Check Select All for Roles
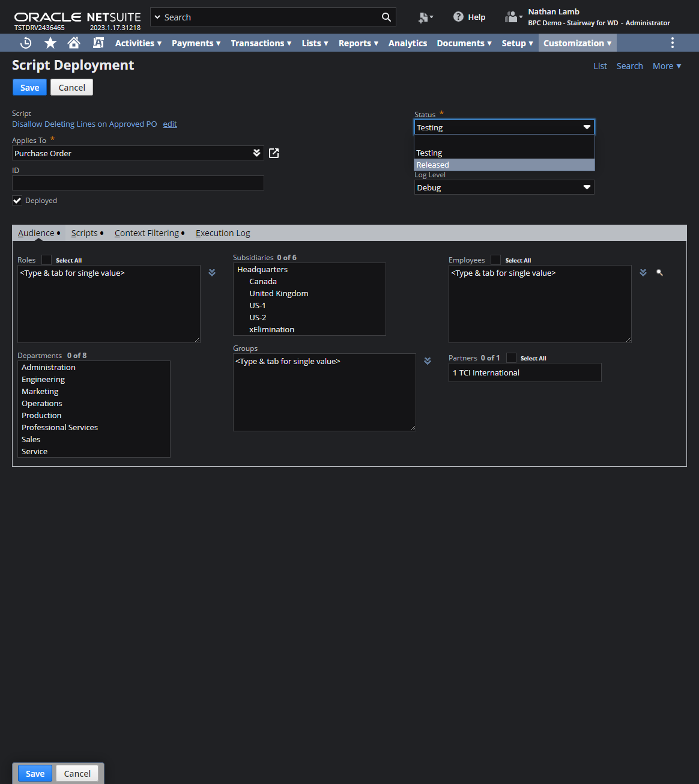 pyautogui.click(x=46, y=260)
